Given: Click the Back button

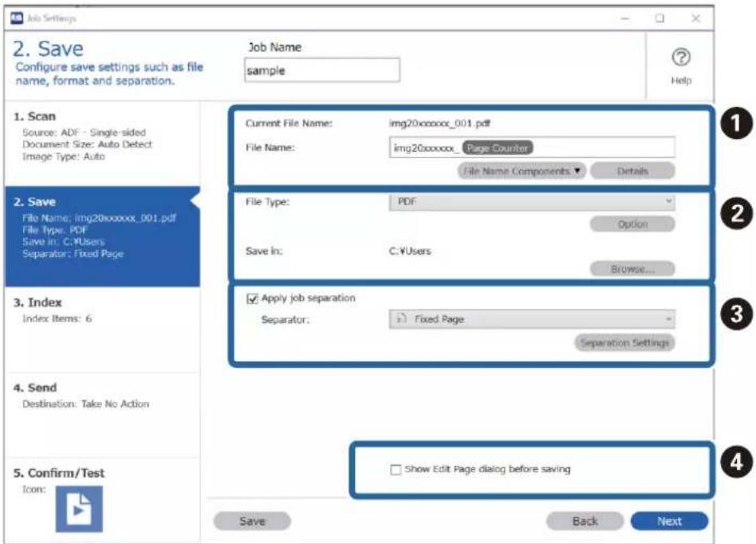Looking at the screenshot, I should [x=585, y=521].
